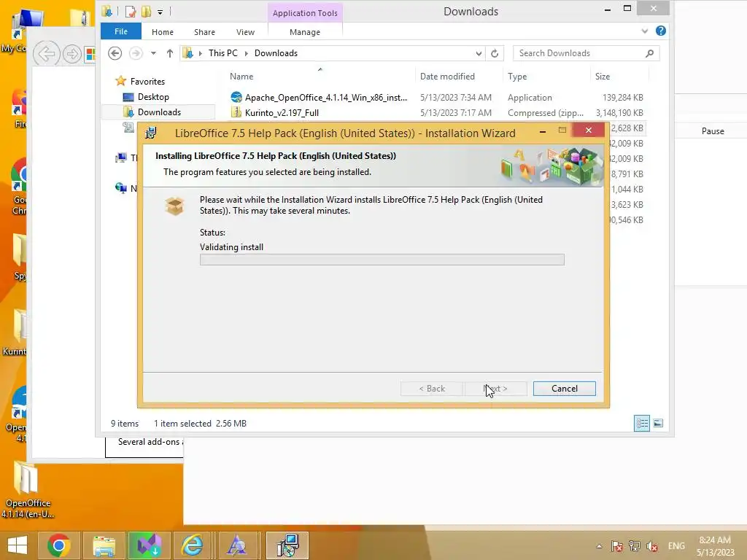Viewport: 747px width, 560px height.
Task: Click Pause in the background window
Action: click(713, 131)
